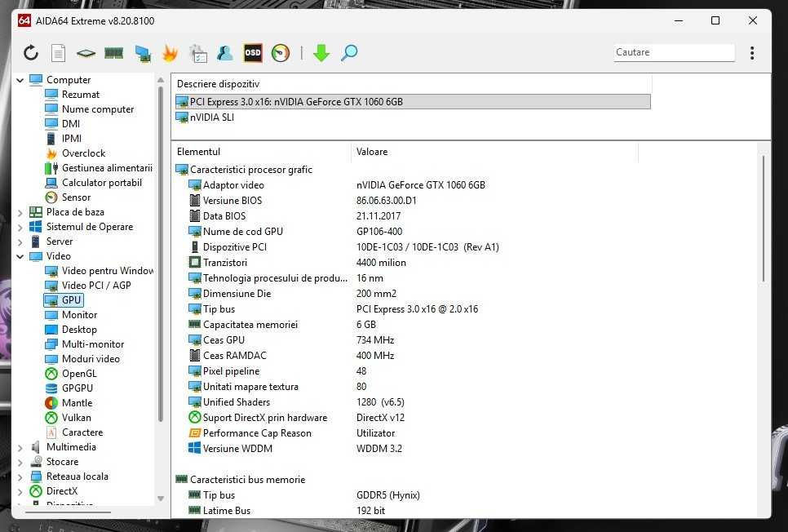This screenshot has width=788, height=532.
Task: Expand the Sistemul de Operare node
Action: [x=20, y=228]
